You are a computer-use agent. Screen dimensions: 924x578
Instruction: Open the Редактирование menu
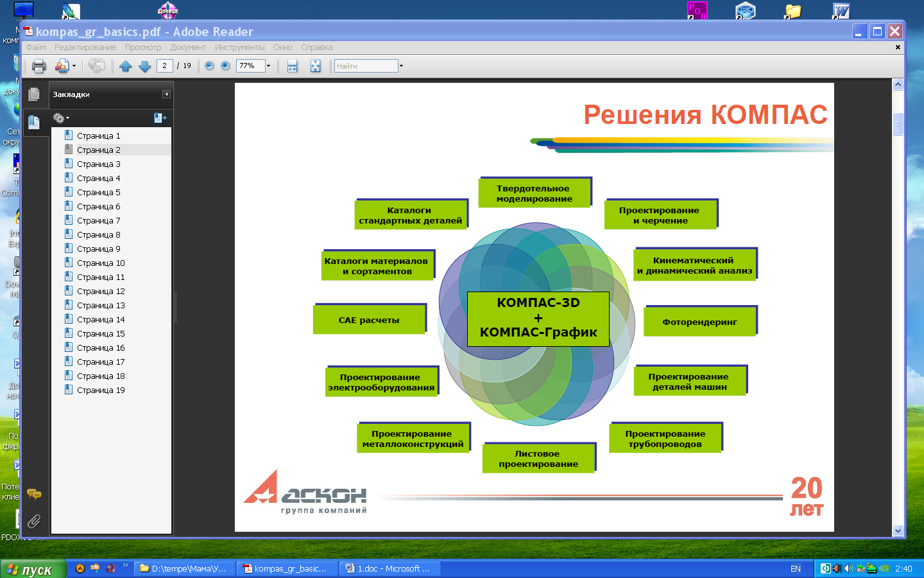tap(85, 48)
